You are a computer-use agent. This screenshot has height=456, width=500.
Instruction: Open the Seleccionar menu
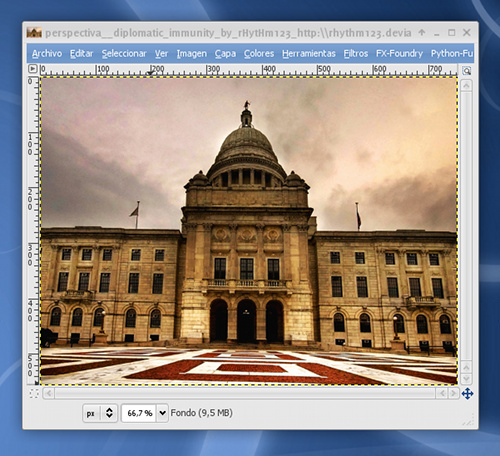[124, 53]
